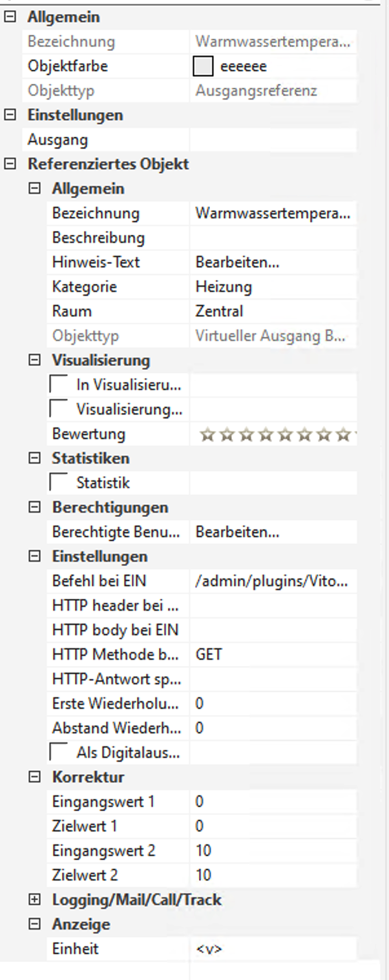Viewport: 389px width, 980px height.
Task: Check the Als Digitalausgang option
Action: (58, 752)
